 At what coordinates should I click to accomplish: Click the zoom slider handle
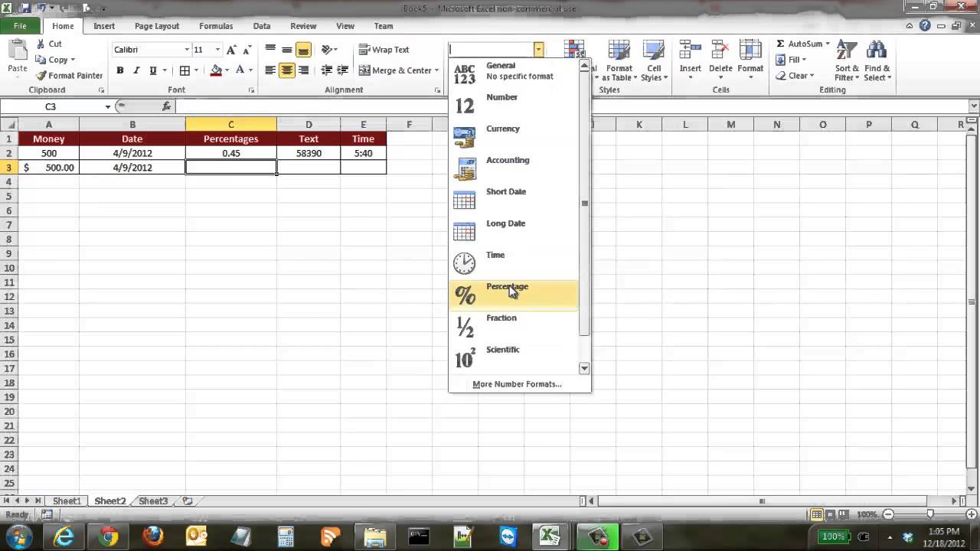pyautogui.click(x=930, y=515)
